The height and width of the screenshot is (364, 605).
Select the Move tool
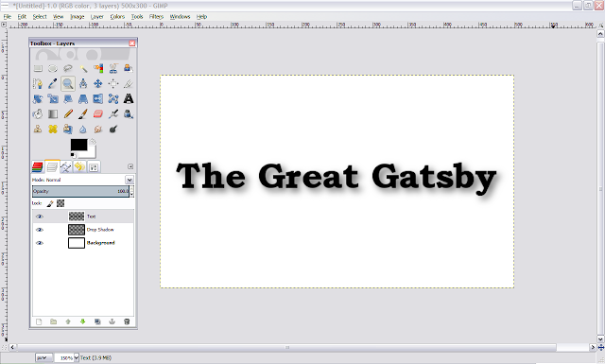[x=98, y=84]
